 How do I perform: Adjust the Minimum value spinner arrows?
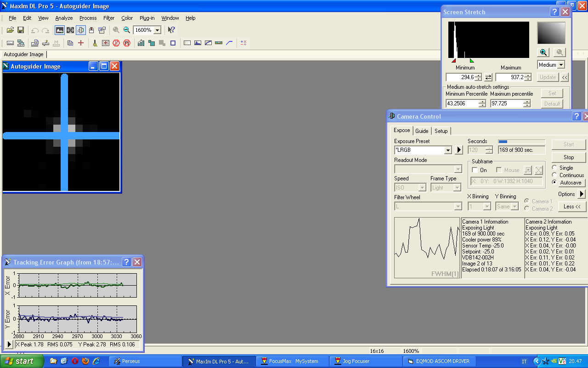tap(478, 77)
